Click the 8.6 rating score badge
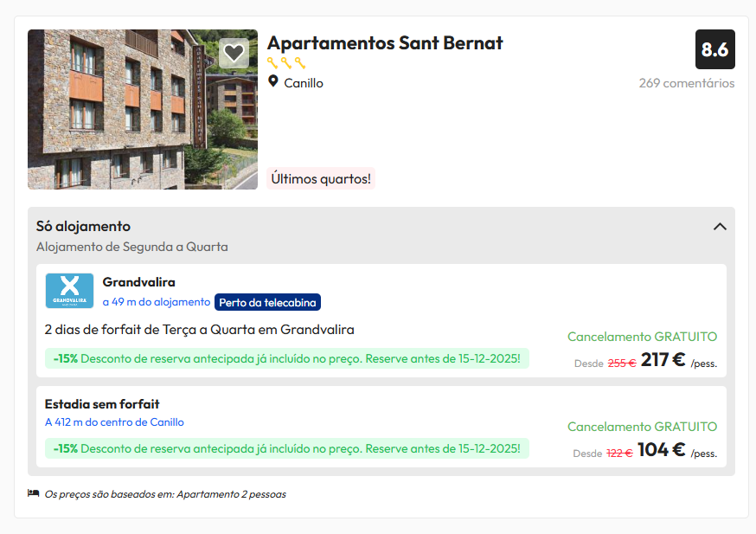Viewport: 756px width, 534px height. click(714, 49)
